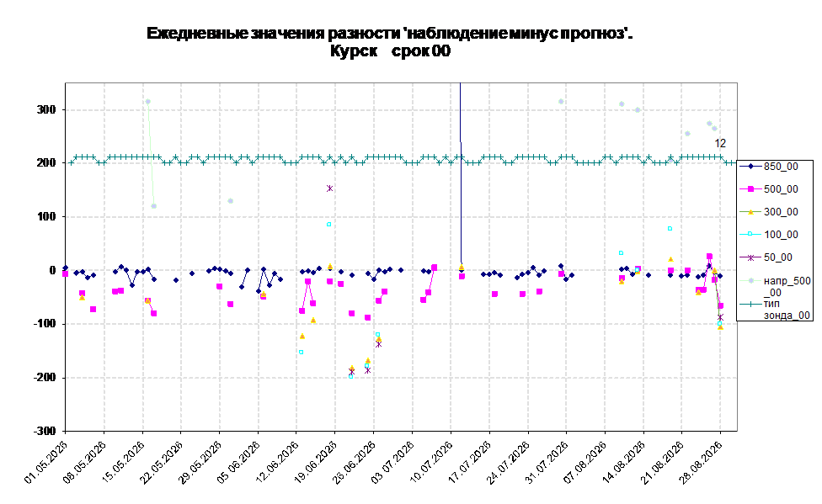Click the -300 value axis label
The height and width of the screenshot is (504, 822).
coord(45,431)
